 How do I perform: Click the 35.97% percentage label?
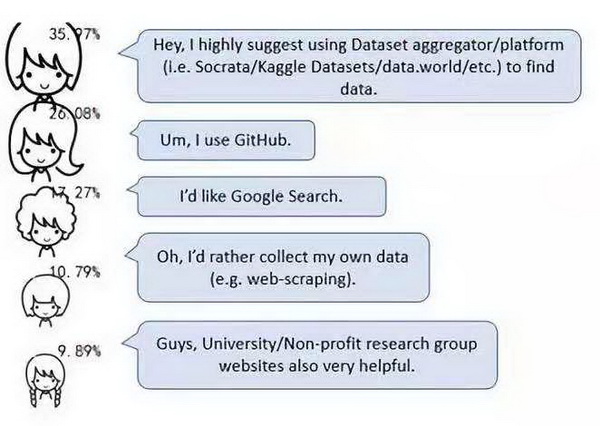(70, 34)
